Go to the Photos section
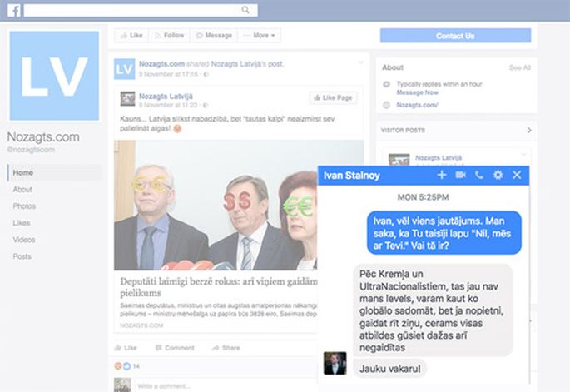Viewport: 570px width, 392px height. point(24,206)
